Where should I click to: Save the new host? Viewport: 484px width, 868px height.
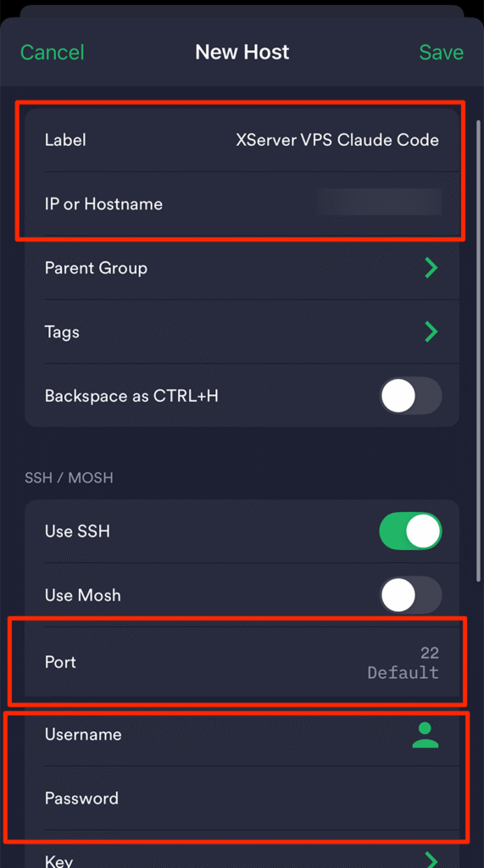(442, 53)
